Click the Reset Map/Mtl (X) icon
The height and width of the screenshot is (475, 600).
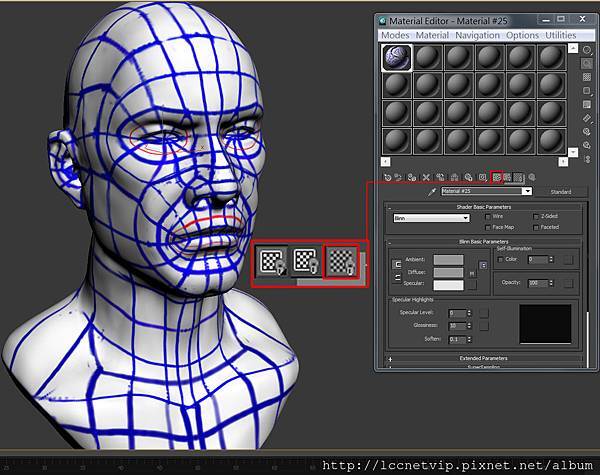click(x=426, y=176)
